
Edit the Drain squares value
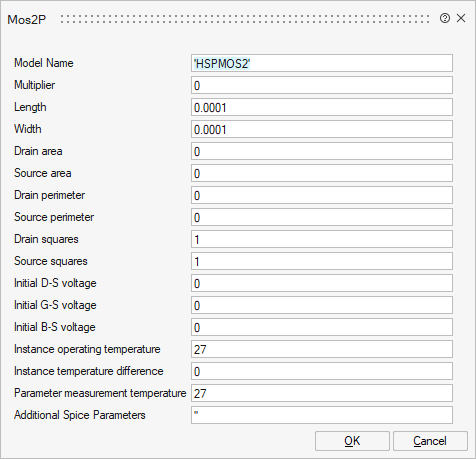(322, 239)
